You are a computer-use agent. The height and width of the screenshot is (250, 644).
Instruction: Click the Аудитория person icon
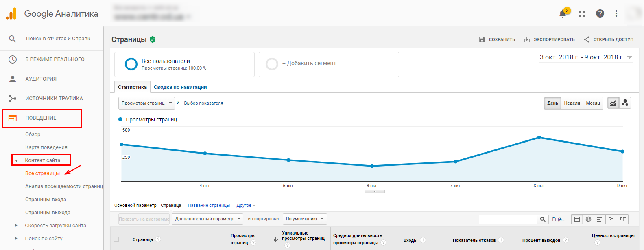[x=13, y=79]
